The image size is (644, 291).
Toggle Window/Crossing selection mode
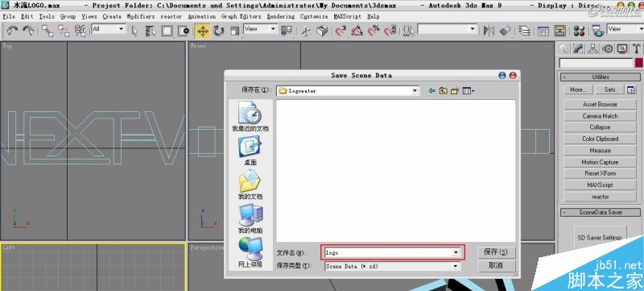[x=184, y=31]
